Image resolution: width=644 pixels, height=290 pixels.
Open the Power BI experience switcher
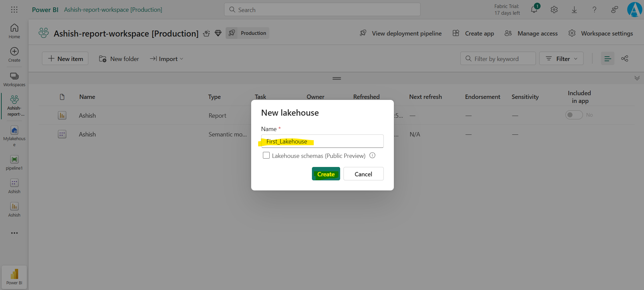14,277
